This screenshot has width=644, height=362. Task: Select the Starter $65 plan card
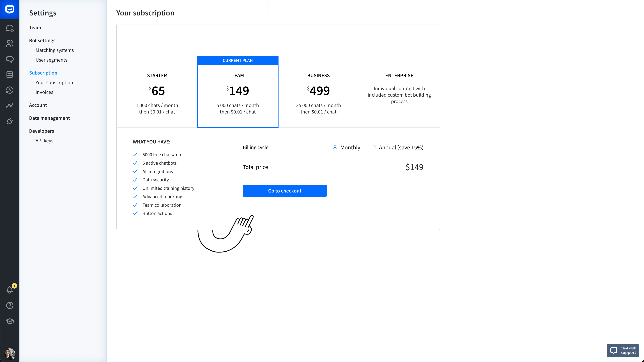tap(157, 92)
